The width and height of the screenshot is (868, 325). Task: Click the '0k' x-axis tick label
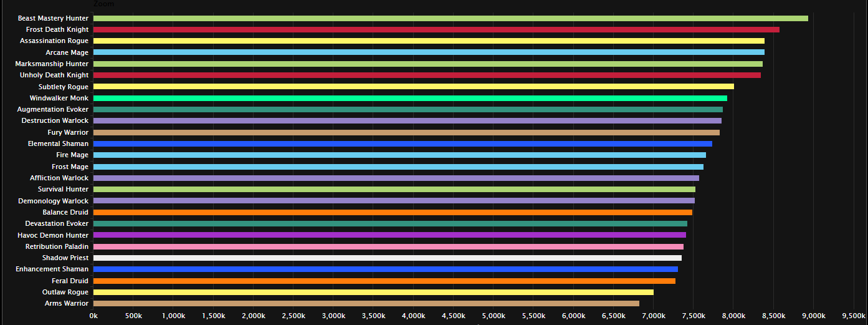(x=93, y=316)
